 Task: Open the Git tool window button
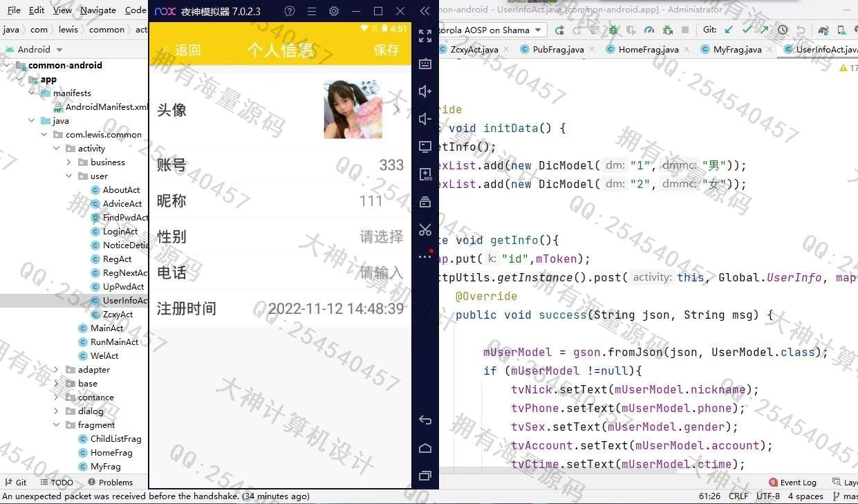[16, 482]
